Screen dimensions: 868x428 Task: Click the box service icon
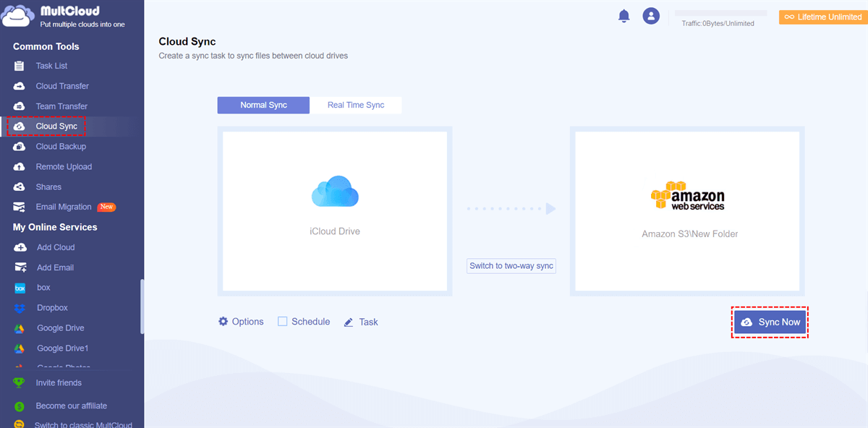pos(20,288)
